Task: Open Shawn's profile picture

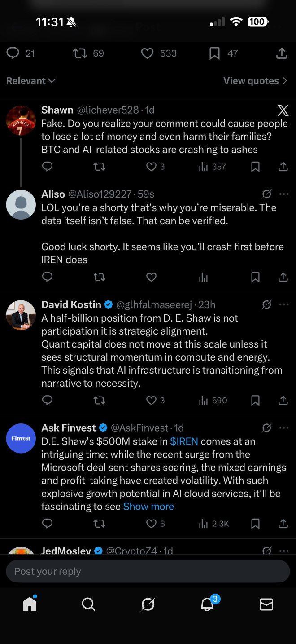Action: click(x=21, y=120)
